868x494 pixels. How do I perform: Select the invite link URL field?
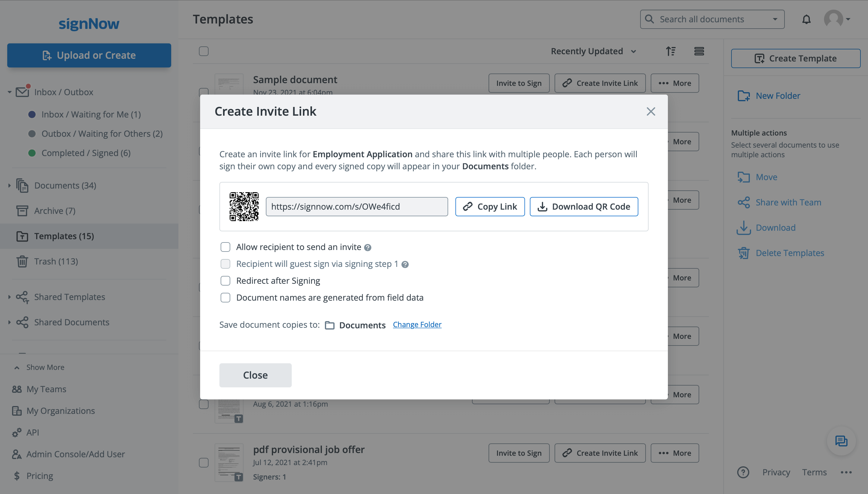[x=357, y=206]
